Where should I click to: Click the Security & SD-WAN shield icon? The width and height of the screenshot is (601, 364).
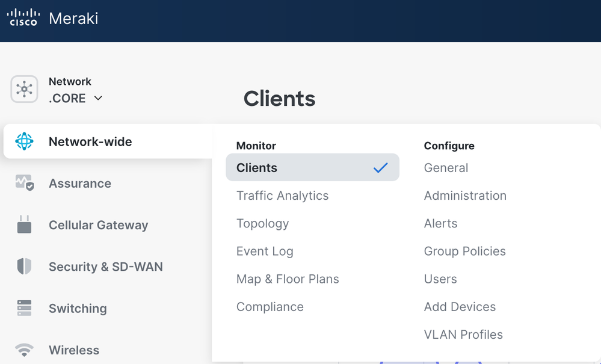pos(24,267)
